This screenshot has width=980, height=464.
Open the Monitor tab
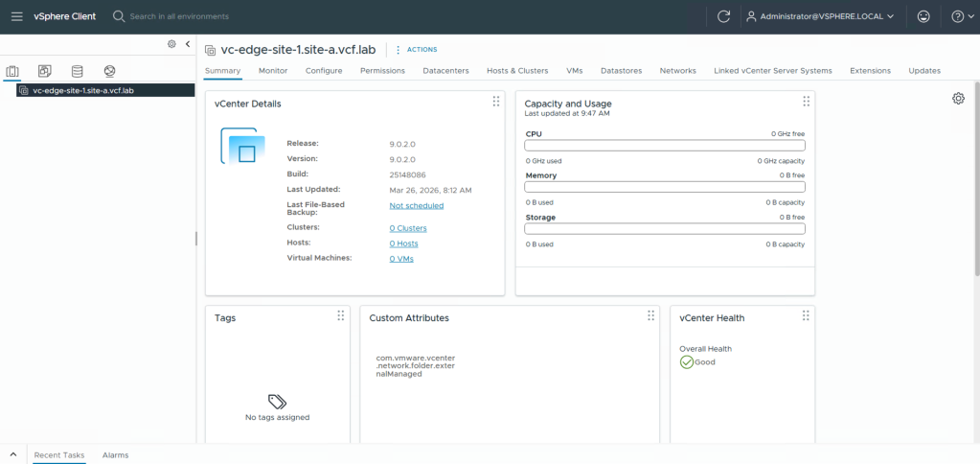tap(273, 71)
